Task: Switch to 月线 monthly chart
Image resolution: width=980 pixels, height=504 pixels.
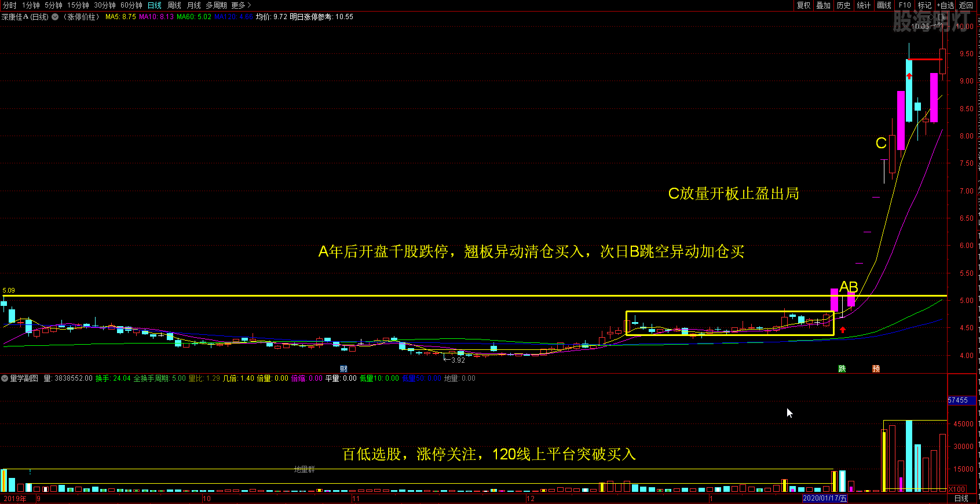Action: tap(194, 5)
